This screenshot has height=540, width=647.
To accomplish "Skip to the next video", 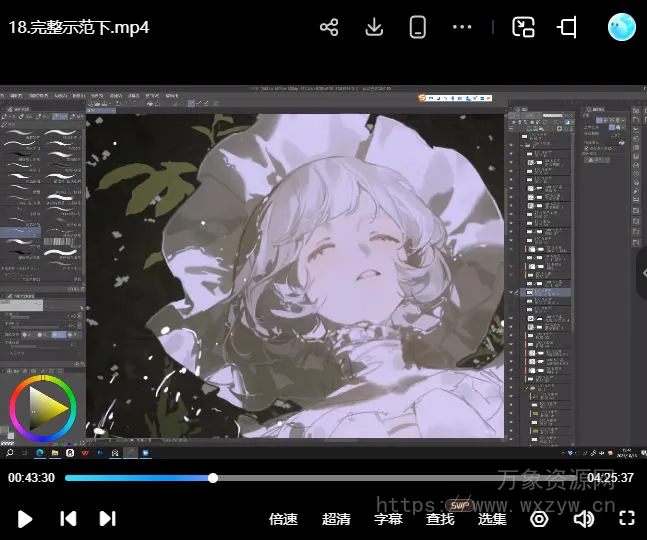I will pos(107,518).
